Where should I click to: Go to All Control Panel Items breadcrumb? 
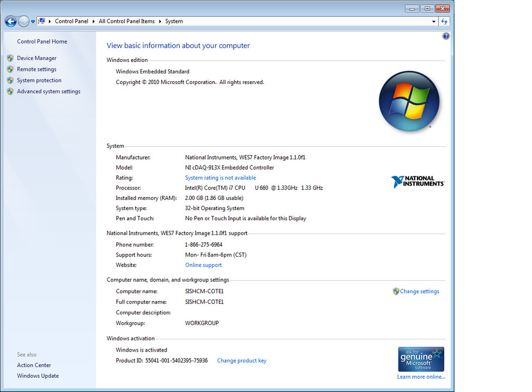[127, 21]
